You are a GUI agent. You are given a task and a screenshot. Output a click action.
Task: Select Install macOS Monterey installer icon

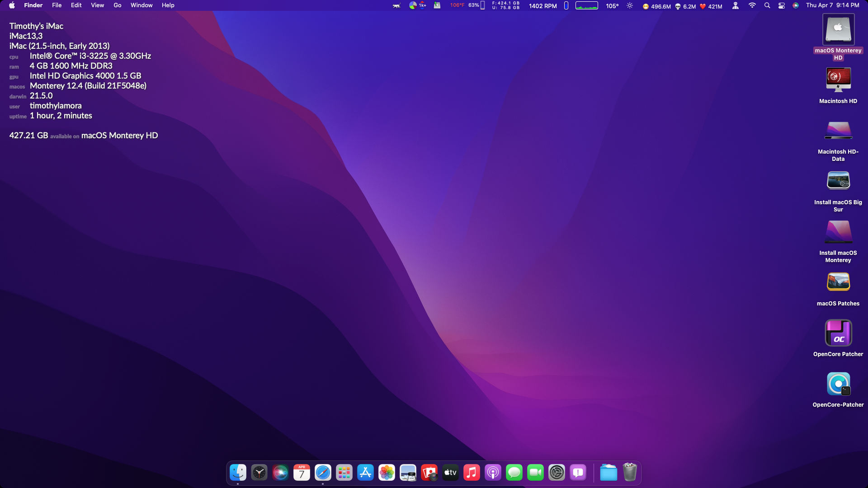[x=838, y=232]
